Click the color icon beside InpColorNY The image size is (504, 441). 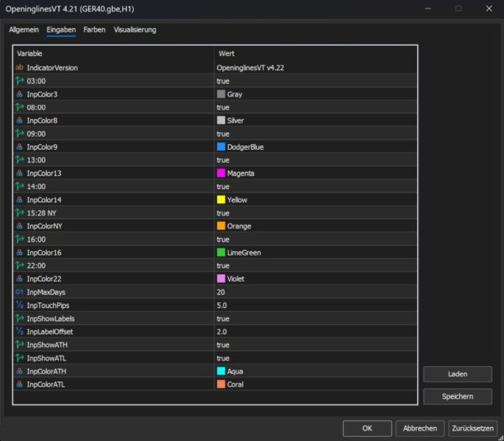19,226
